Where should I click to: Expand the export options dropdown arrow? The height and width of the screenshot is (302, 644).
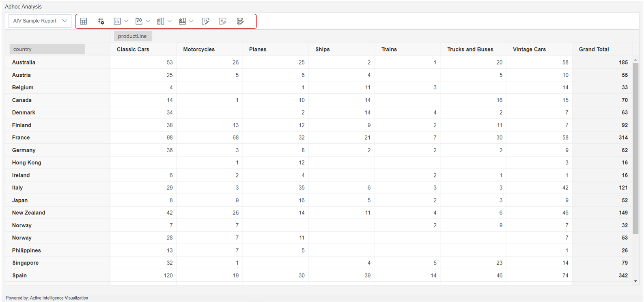[x=148, y=21]
